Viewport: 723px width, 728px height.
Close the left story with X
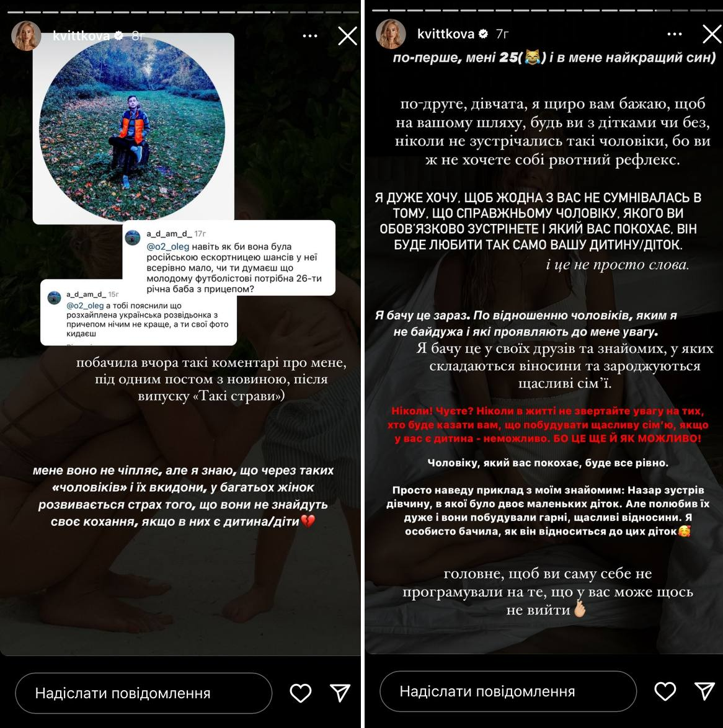coord(347,36)
